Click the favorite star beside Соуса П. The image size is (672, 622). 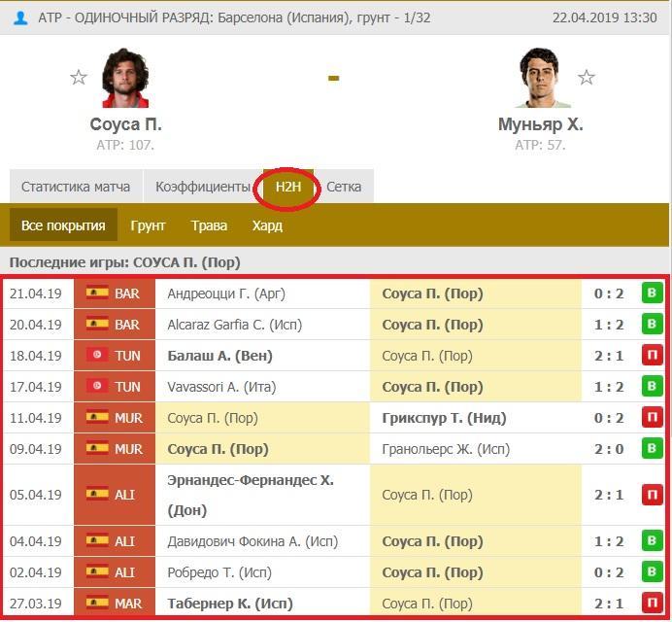[79, 78]
